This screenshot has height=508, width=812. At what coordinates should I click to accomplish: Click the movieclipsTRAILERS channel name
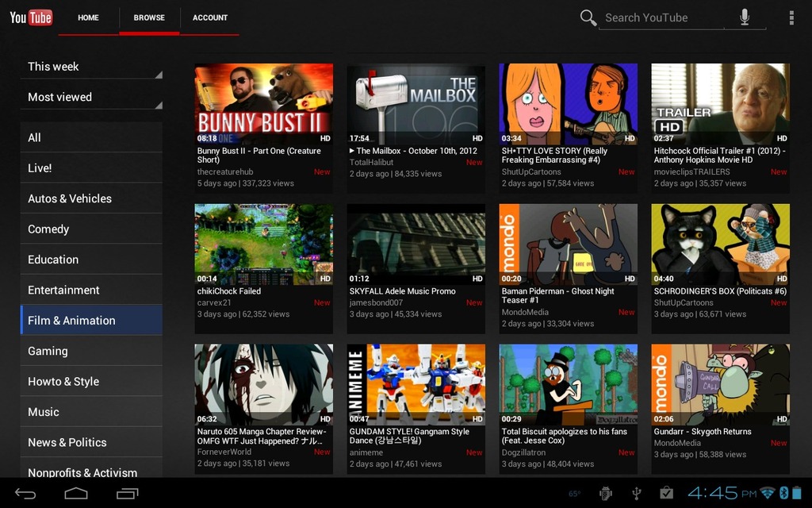click(691, 171)
